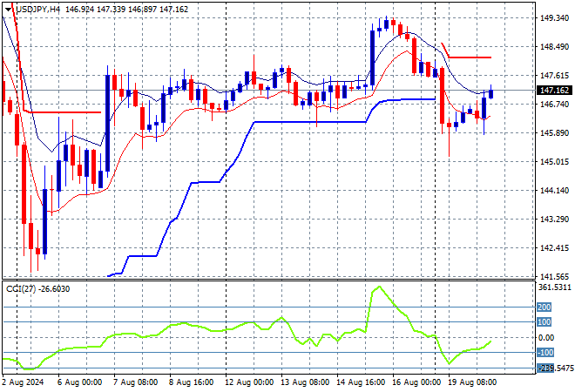Click the 19 Aug 08:00 time label
Image resolution: width=575 pixels, height=392 pixels.
(472, 382)
